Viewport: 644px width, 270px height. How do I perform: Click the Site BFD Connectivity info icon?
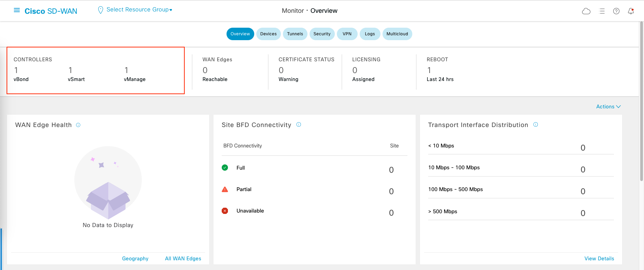pyautogui.click(x=299, y=125)
